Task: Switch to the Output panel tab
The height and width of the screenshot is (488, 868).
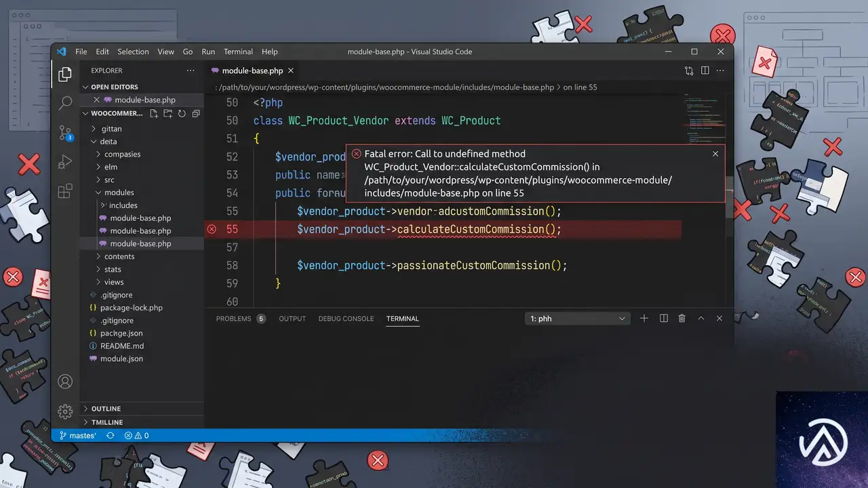Action: pyautogui.click(x=292, y=319)
